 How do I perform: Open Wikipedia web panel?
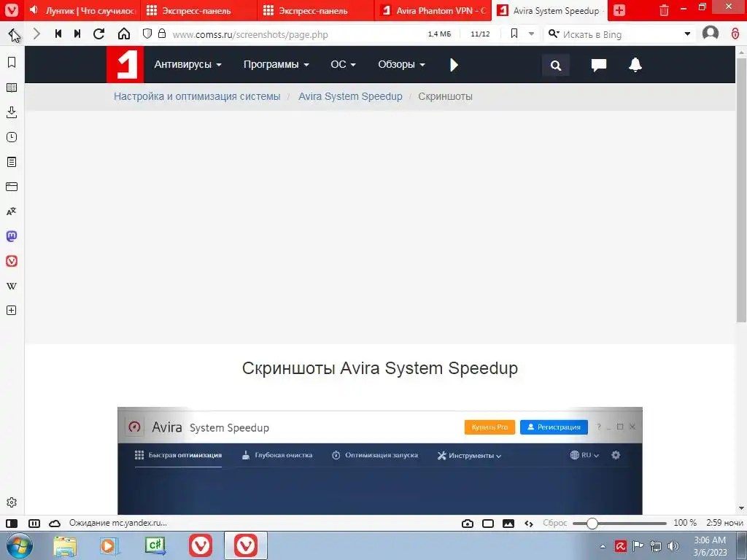click(12, 286)
